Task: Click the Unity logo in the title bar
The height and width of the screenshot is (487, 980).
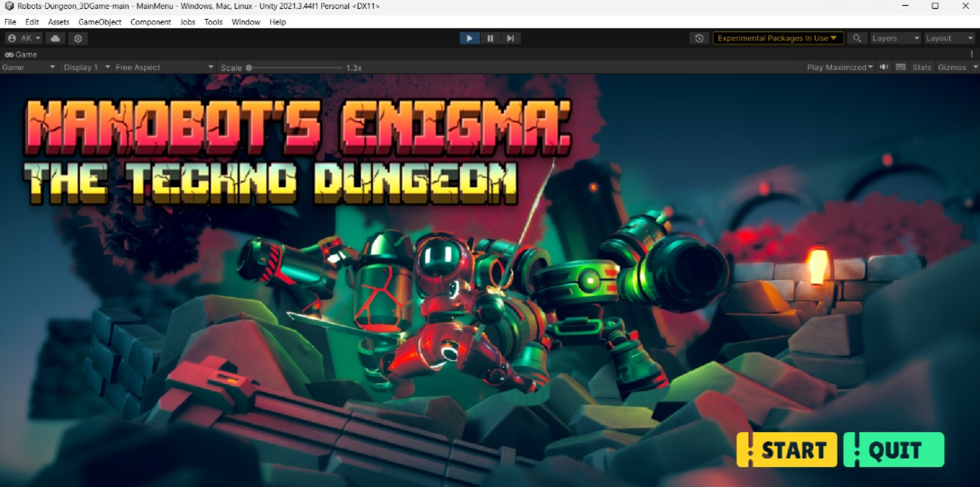Action: coord(9,6)
